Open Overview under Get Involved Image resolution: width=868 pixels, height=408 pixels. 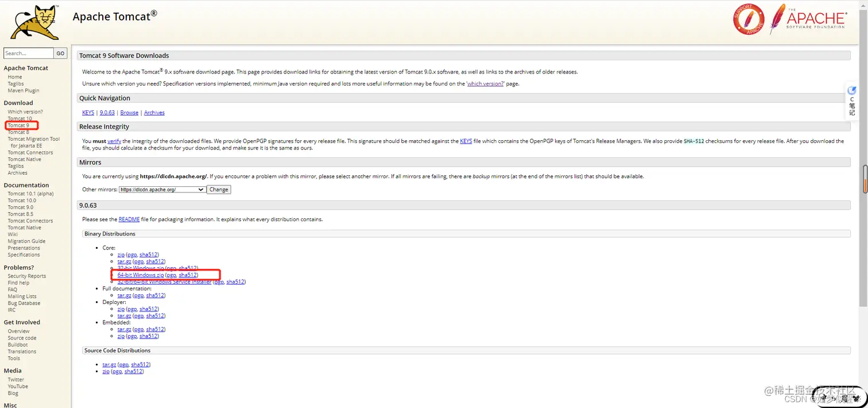tap(19, 332)
